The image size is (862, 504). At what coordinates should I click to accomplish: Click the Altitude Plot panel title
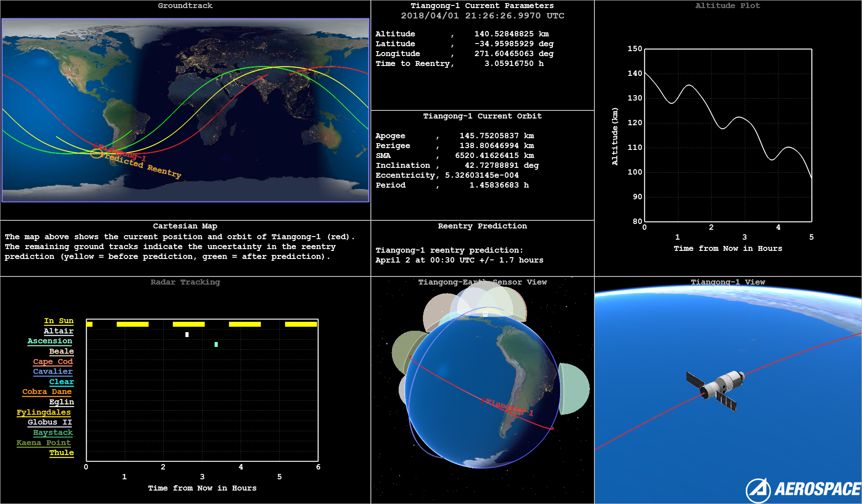pos(727,6)
